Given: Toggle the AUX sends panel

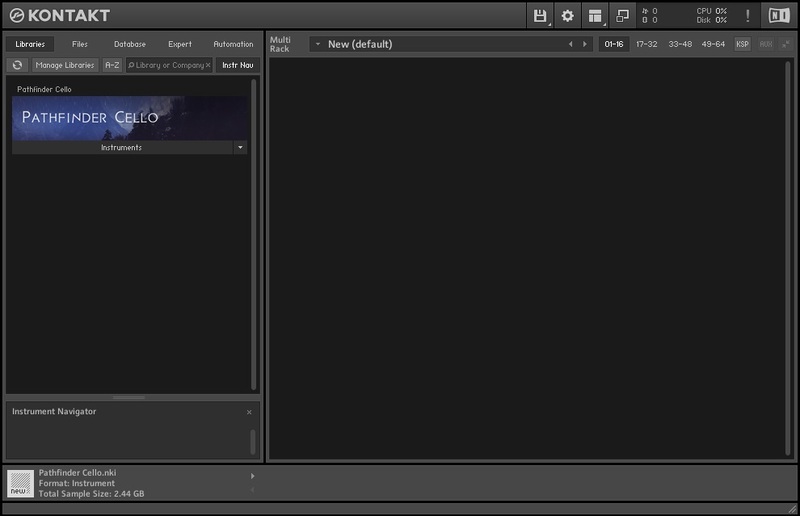Looking at the screenshot, I should pos(765,44).
